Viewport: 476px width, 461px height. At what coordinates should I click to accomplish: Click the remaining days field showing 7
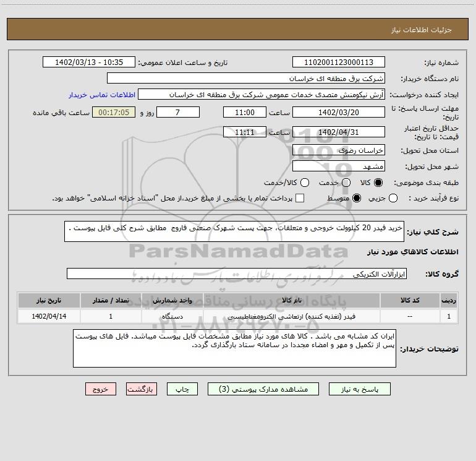point(178,112)
